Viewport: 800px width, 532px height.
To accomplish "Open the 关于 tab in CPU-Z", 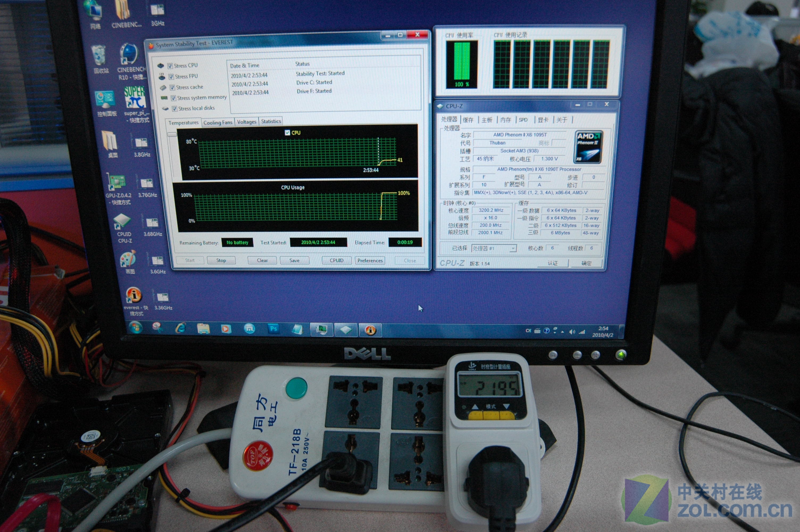I will 562,120.
